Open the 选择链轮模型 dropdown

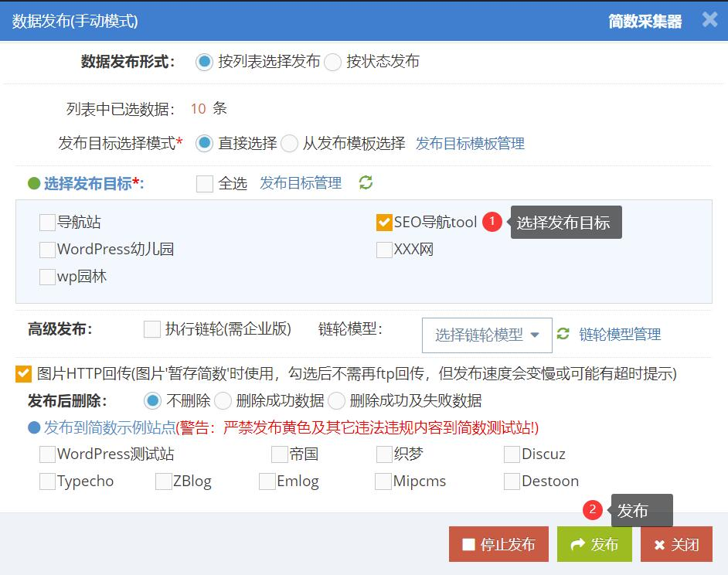point(487,335)
